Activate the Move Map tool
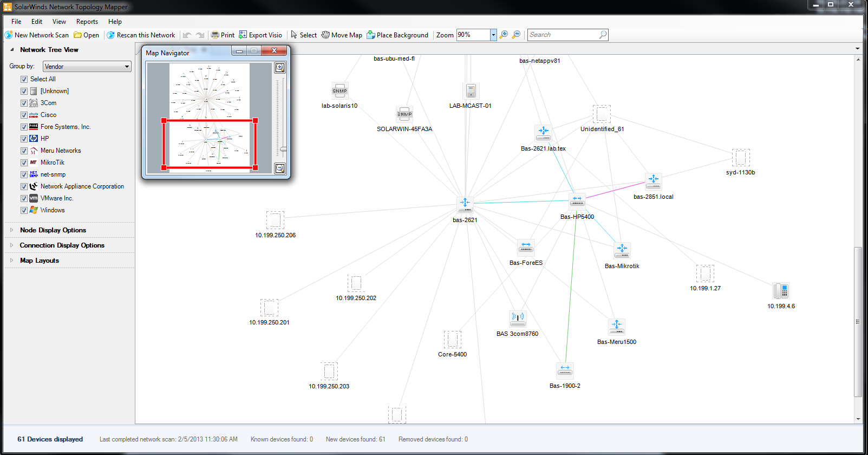Image resolution: width=868 pixels, height=455 pixels. (x=342, y=35)
